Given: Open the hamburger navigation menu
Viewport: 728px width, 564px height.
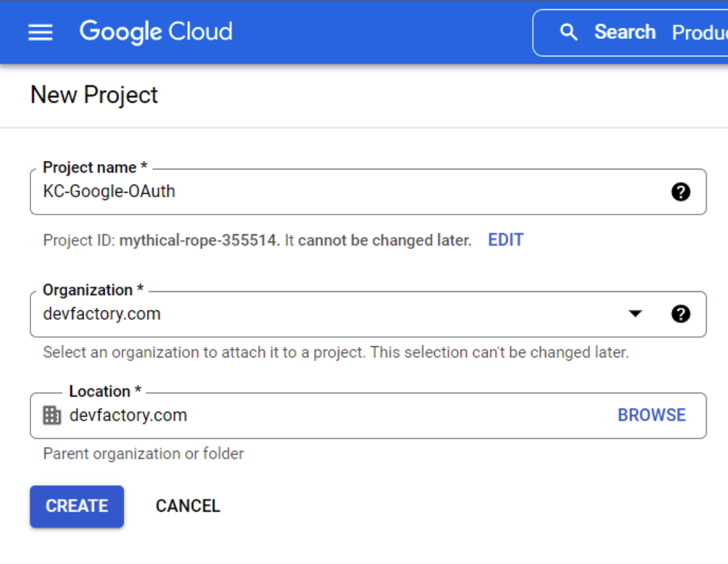Looking at the screenshot, I should 40,32.
